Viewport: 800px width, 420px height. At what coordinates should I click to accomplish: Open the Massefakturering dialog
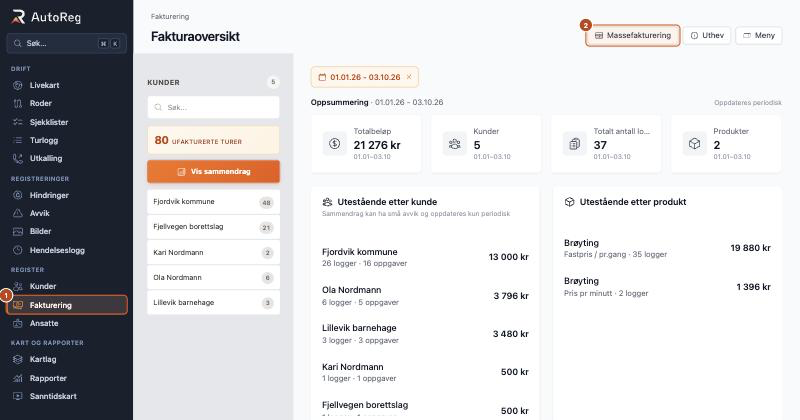click(x=633, y=36)
